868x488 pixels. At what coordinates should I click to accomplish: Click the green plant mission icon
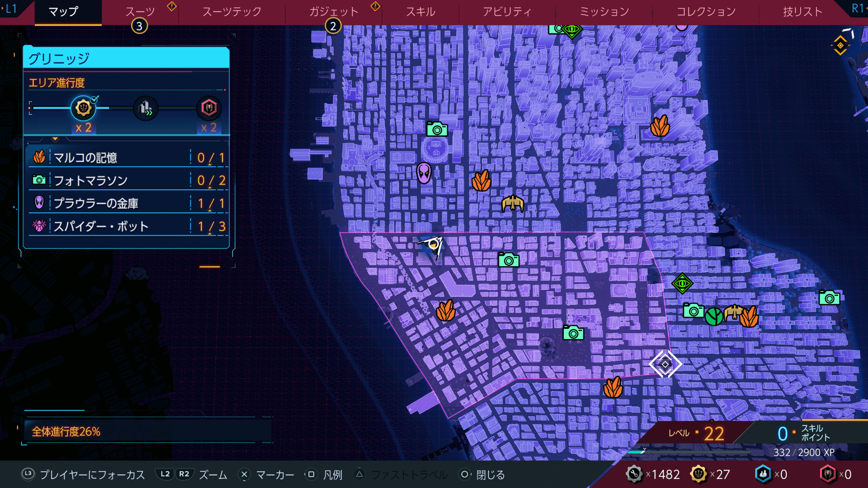pyautogui.click(x=714, y=316)
